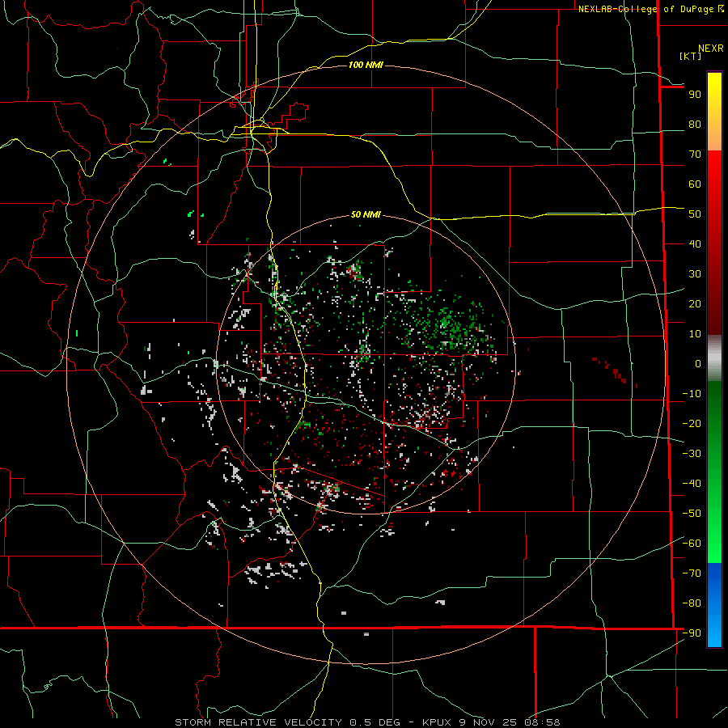Click the 10 value on the velocity scale
Screen dimensions: 728x728
pos(695,334)
